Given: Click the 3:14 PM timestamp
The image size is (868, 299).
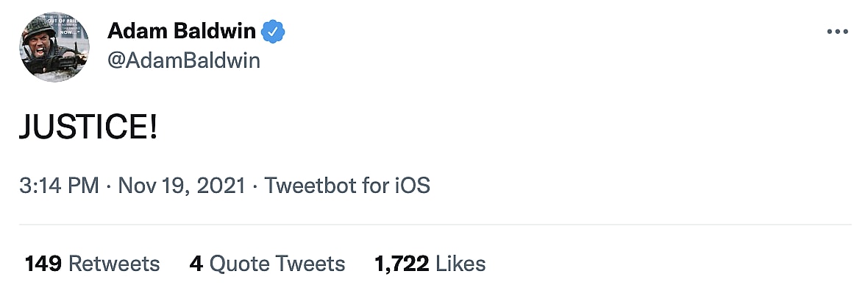Looking at the screenshot, I should coord(59,186).
